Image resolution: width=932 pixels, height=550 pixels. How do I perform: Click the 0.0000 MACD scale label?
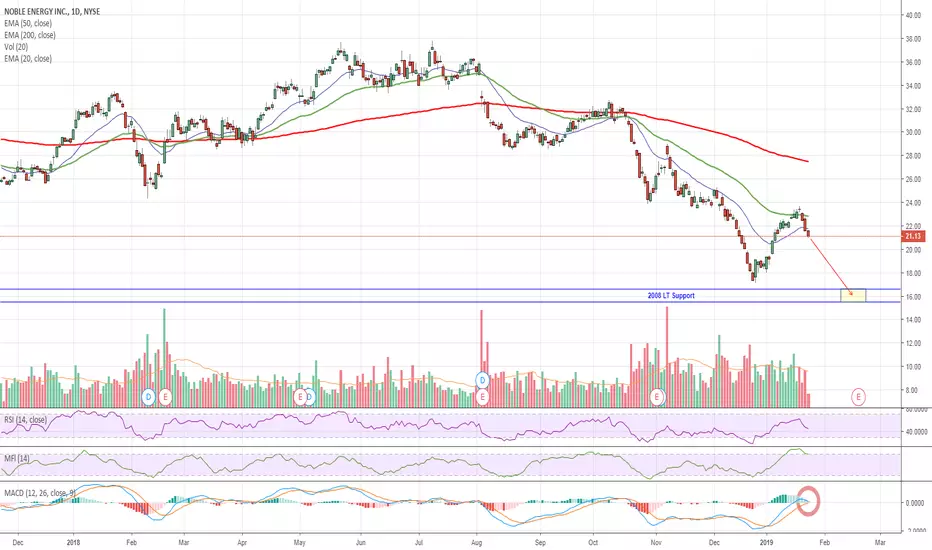click(915, 503)
